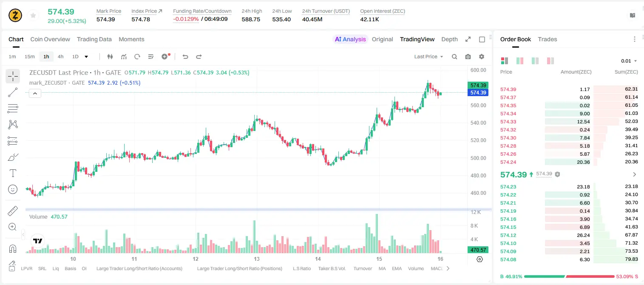Screen dimensions: 644x285
Task: Open the Coin Overview tab
Action: 50,39
